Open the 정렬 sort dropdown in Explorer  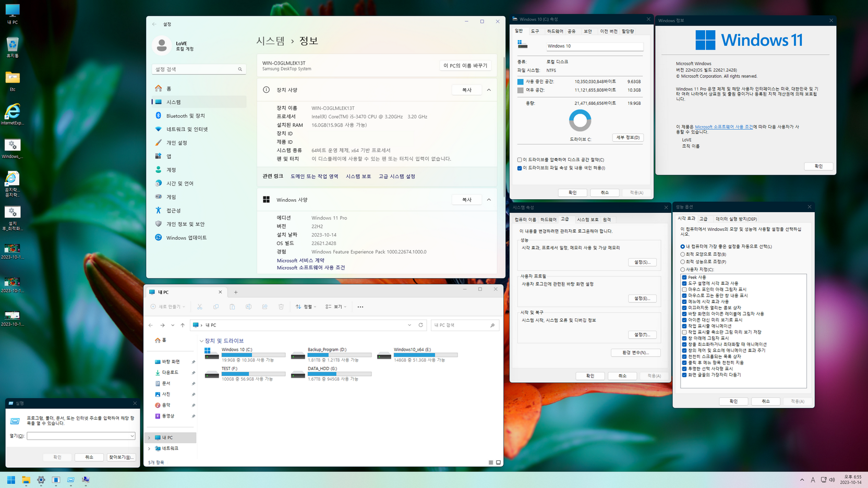tap(306, 307)
